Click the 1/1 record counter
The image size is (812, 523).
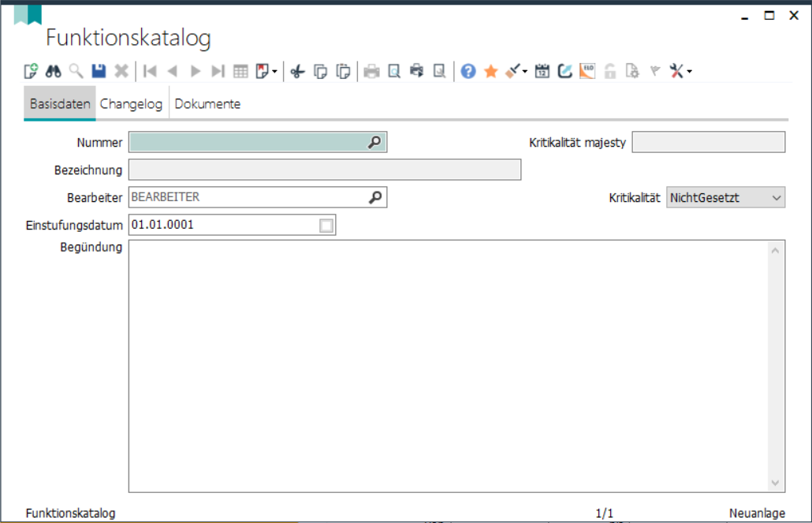coord(605,514)
